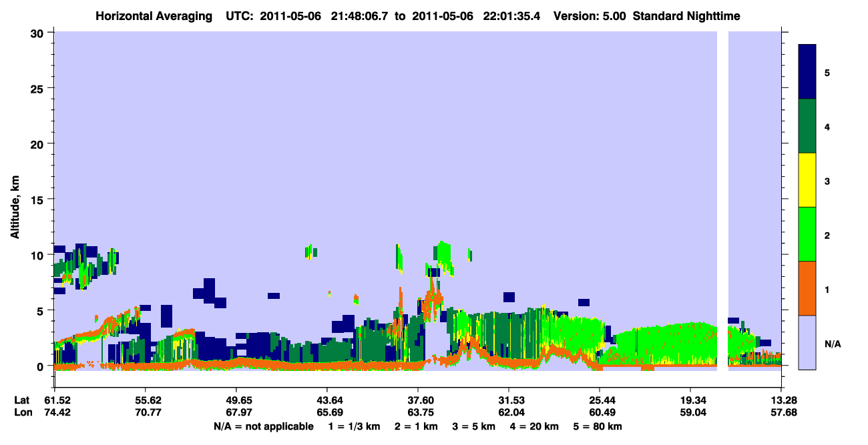Click the colorbar label 3
868x445 pixels.
[x=827, y=181]
